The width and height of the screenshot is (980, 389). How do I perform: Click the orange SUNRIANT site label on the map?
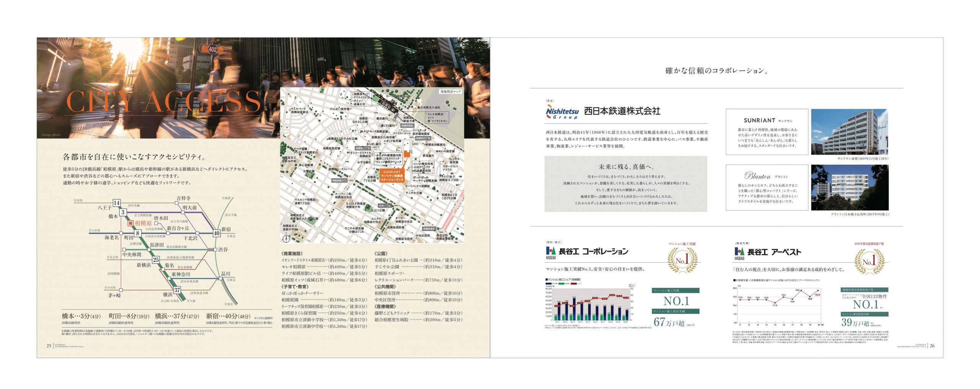(392, 176)
